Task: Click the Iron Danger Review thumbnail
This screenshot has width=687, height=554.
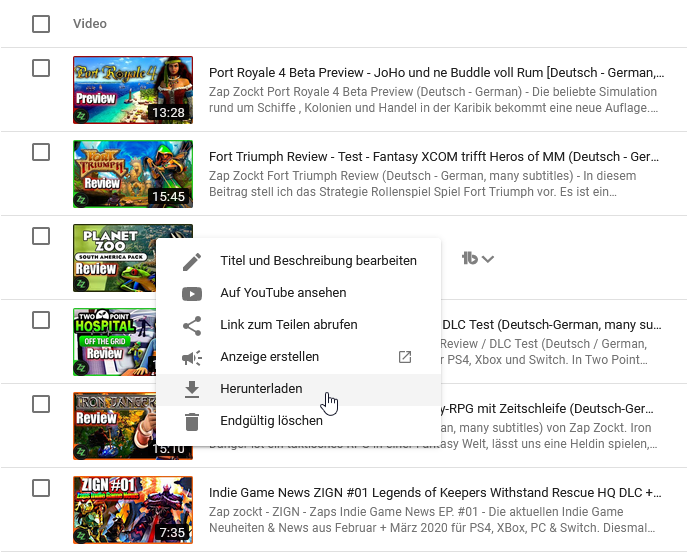Action: [113, 424]
